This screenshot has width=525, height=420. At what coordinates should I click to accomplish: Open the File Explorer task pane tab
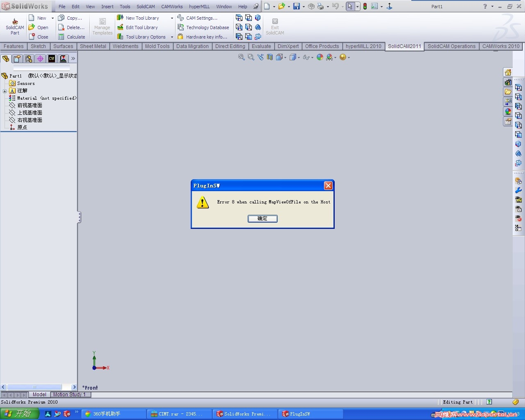point(508,92)
